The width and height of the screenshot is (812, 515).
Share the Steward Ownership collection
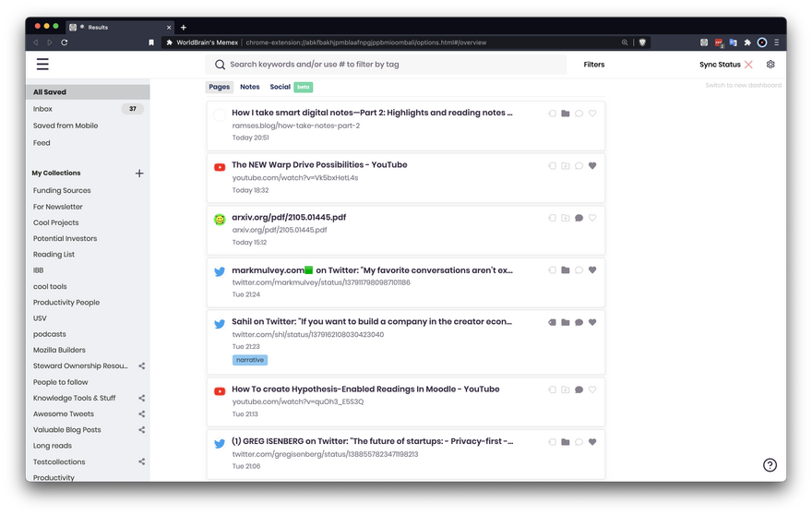click(141, 366)
